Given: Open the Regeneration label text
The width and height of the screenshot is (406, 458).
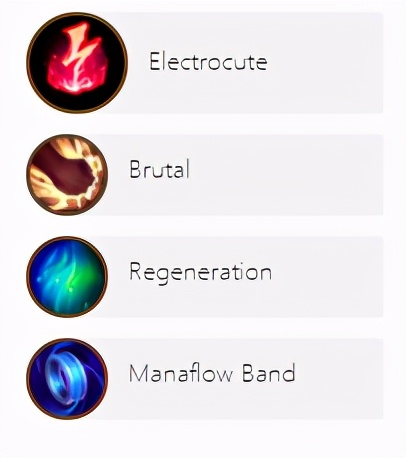Looking at the screenshot, I should (200, 273).
